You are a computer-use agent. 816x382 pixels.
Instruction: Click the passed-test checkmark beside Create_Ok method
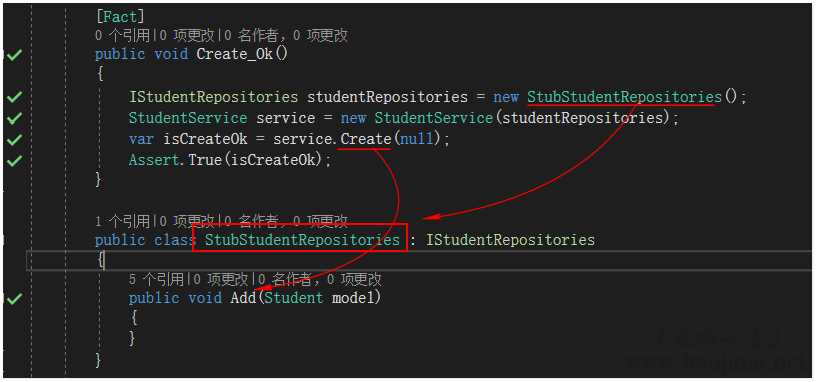click(x=14, y=54)
